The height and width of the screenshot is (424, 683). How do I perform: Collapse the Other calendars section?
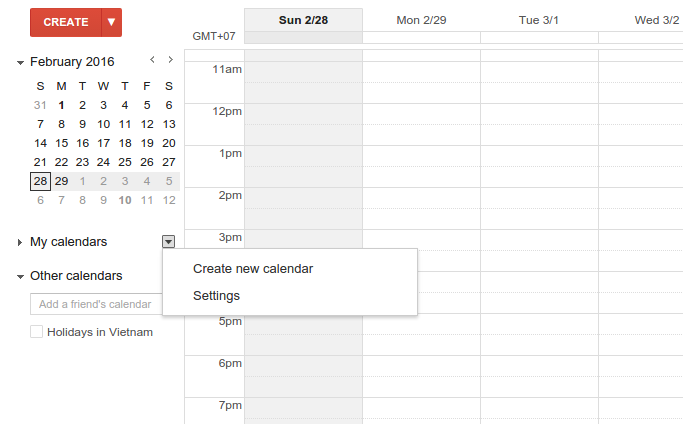[x=20, y=276]
